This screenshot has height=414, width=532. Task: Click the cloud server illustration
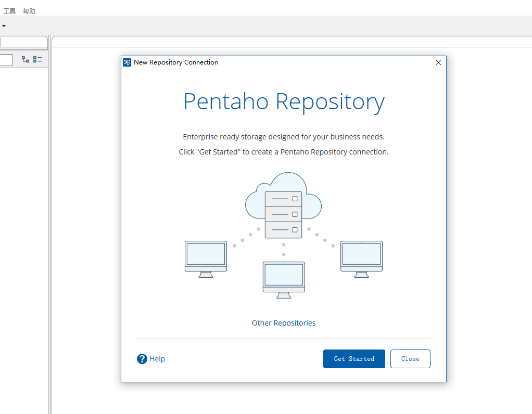(x=283, y=205)
